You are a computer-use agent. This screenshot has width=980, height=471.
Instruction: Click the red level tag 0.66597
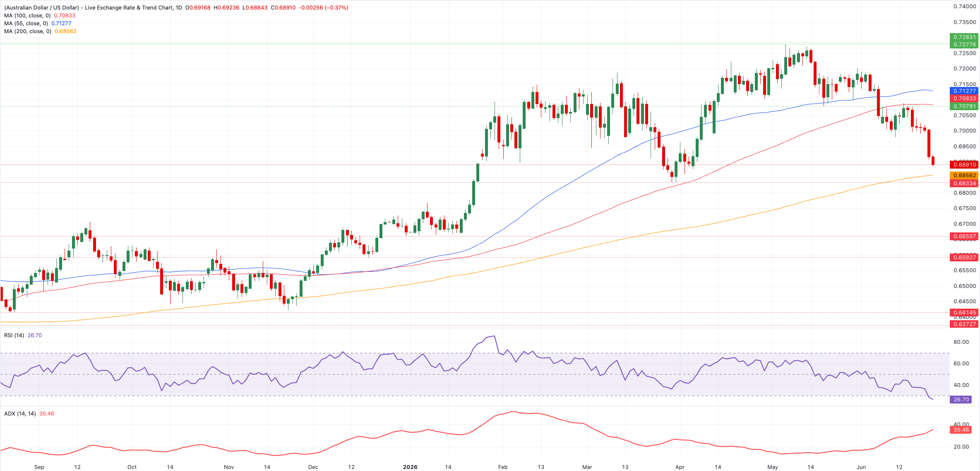964,236
